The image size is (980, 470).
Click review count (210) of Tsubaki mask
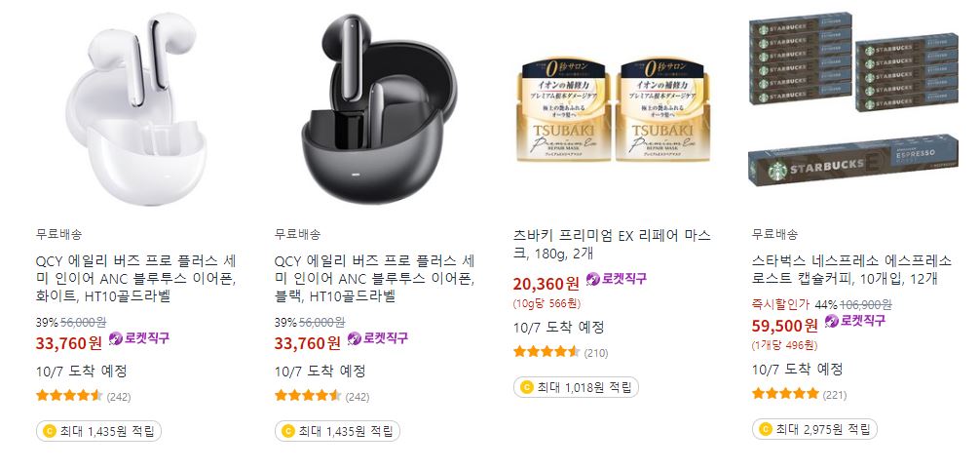(596, 353)
